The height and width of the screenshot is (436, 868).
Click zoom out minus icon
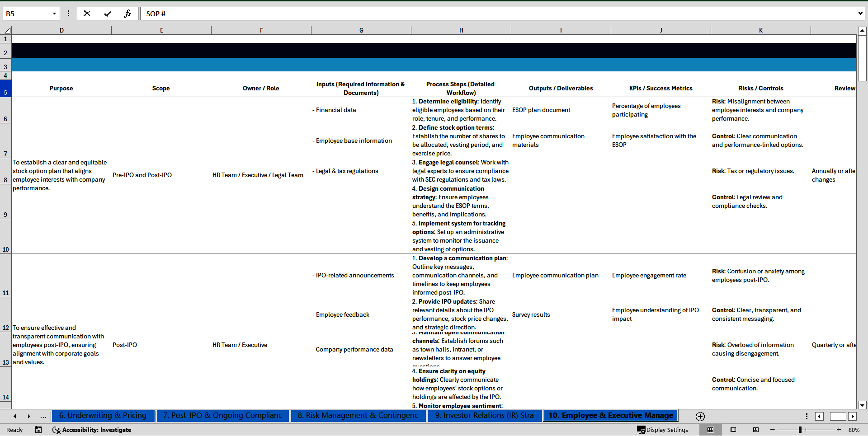pyautogui.click(x=773, y=430)
